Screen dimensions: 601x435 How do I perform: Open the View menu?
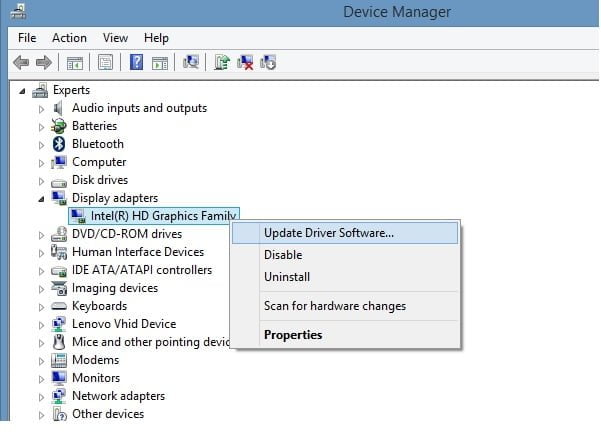pyautogui.click(x=115, y=38)
